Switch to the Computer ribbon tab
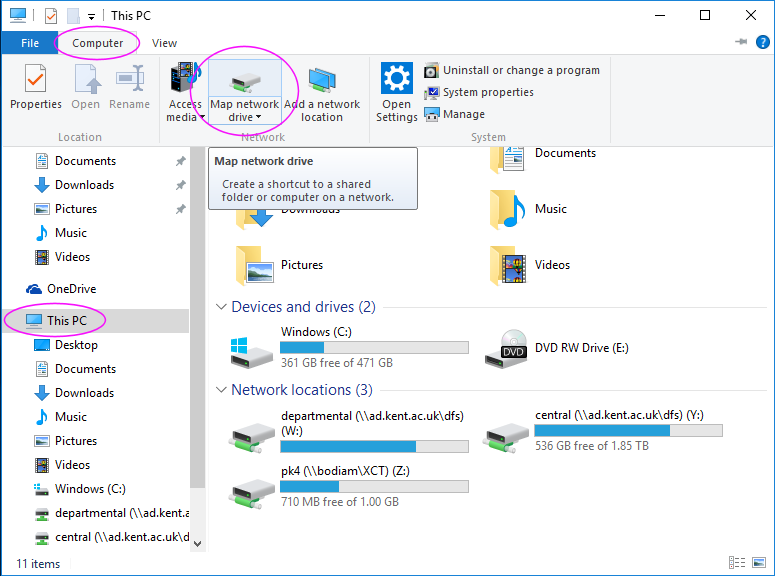775x576 pixels. tap(97, 43)
